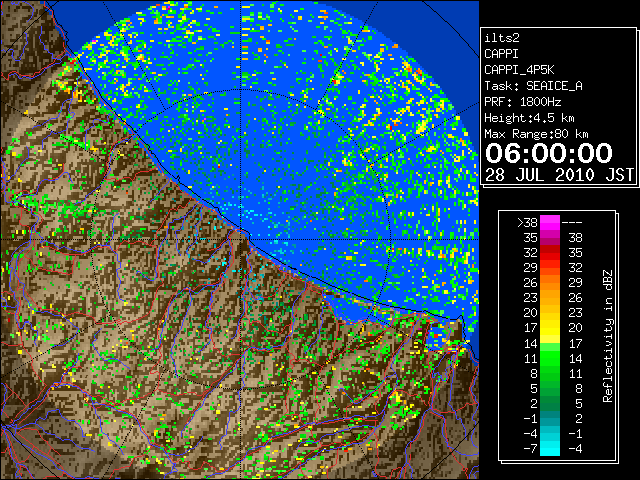Image resolution: width=640 pixels, height=480 pixels.
Task: Click the '14' label in the left legend column
Action: [531, 343]
